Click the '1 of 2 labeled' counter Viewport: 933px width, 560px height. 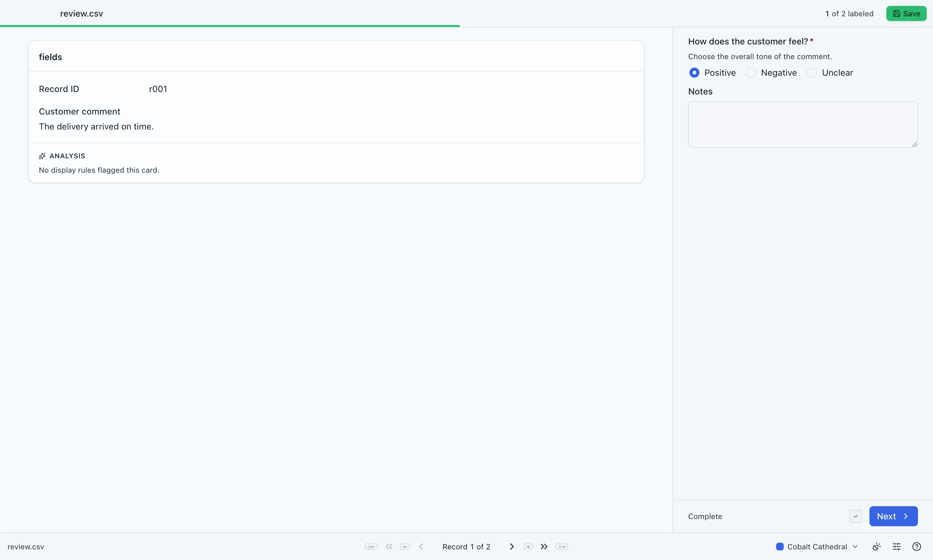point(849,13)
